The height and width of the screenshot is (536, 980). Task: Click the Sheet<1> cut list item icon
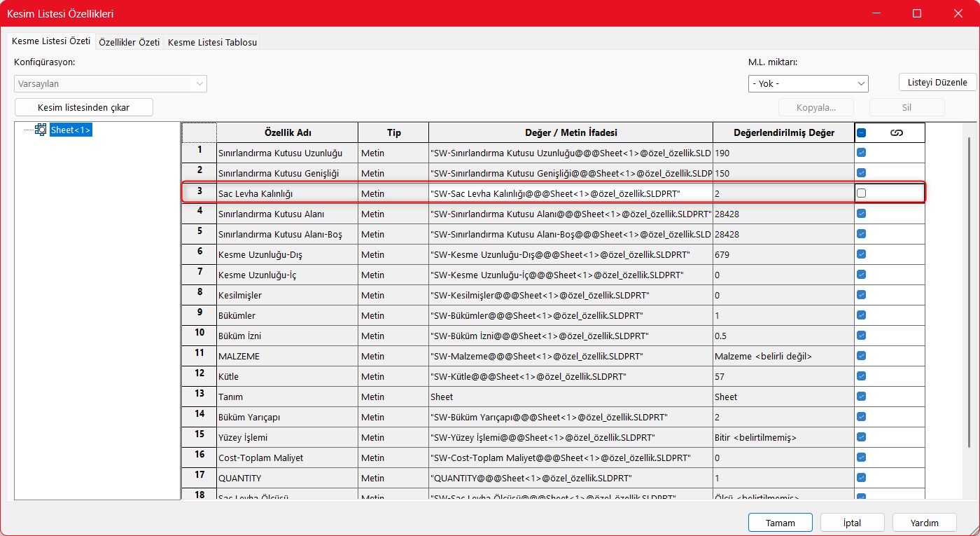tap(41, 130)
